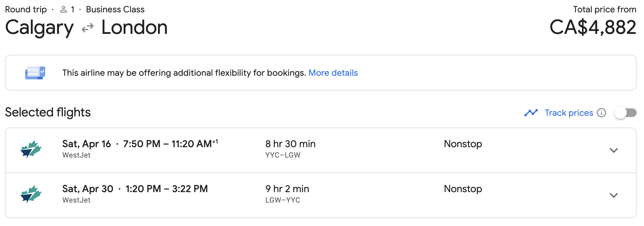The width and height of the screenshot is (644, 226).
Task: Click the price tracking graph icon
Action: coord(531,113)
